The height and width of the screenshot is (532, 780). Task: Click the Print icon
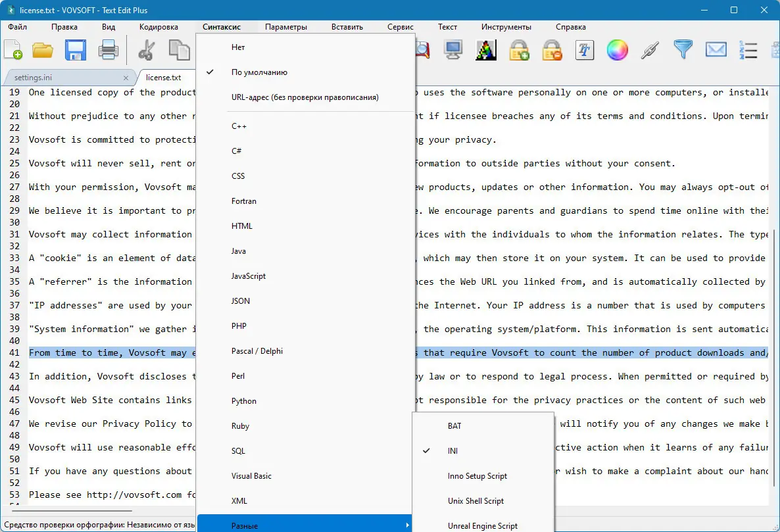(108, 50)
